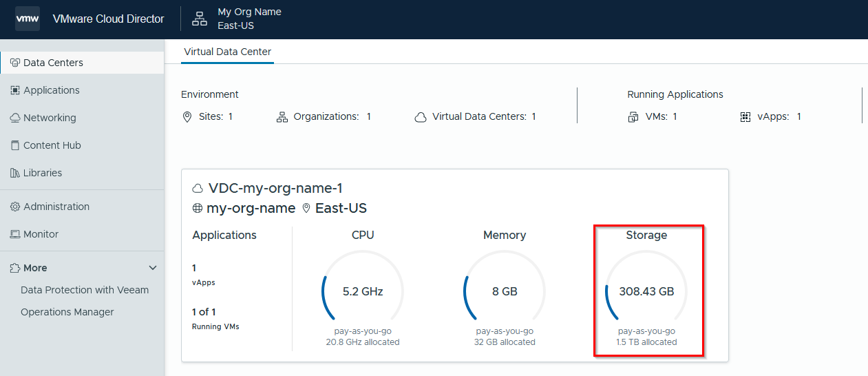The image size is (868, 376).
Task: Open the VDC-my-org-name-1 card title
Action: (275, 188)
